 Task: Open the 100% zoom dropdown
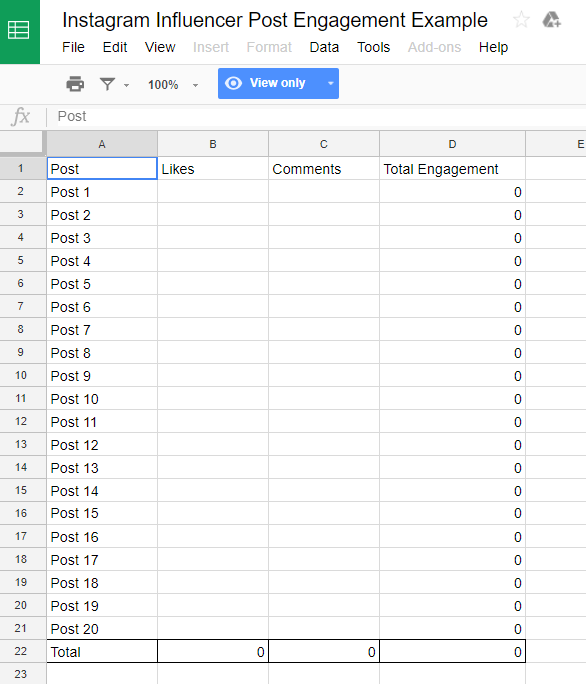(x=173, y=85)
